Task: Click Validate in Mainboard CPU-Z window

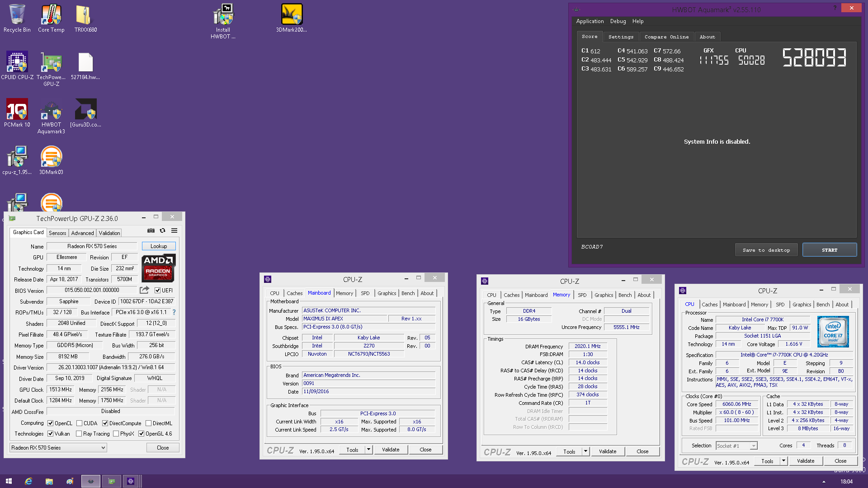Action: [x=391, y=450]
